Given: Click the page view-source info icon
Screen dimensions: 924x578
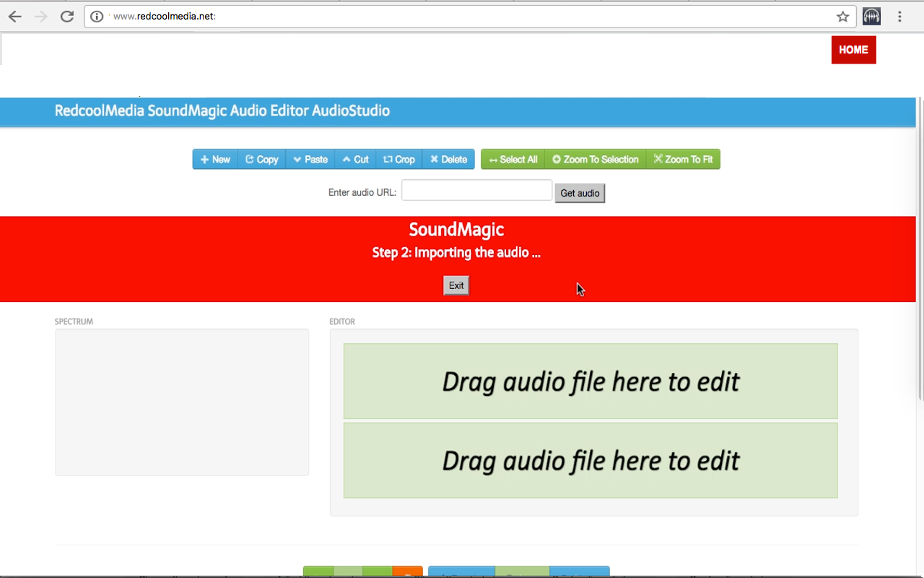Looking at the screenshot, I should pos(97,16).
